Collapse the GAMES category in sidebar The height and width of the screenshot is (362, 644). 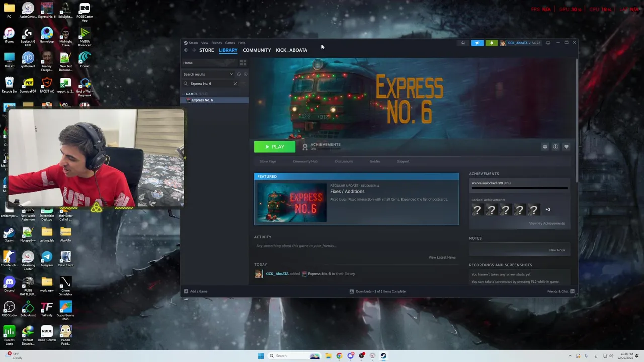click(184, 94)
